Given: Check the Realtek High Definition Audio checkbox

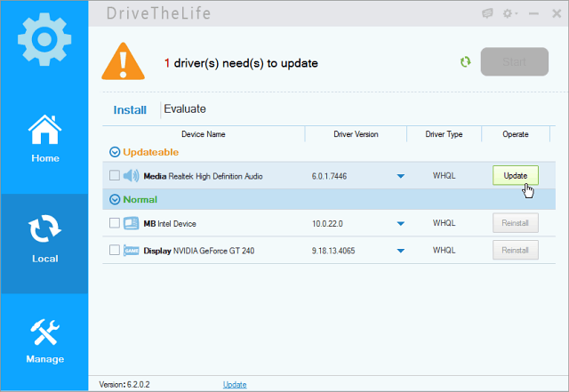Looking at the screenshot, I should (115, 176).
